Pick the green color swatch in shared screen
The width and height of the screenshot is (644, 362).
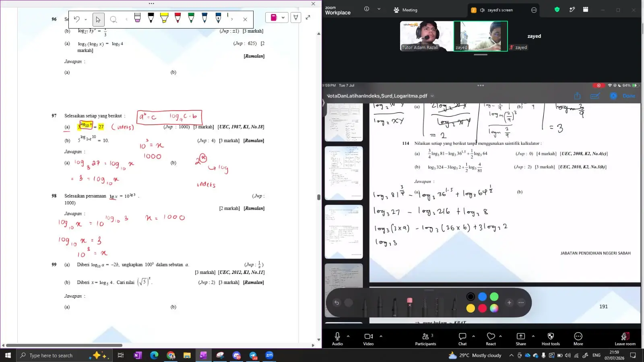point(494,297)
